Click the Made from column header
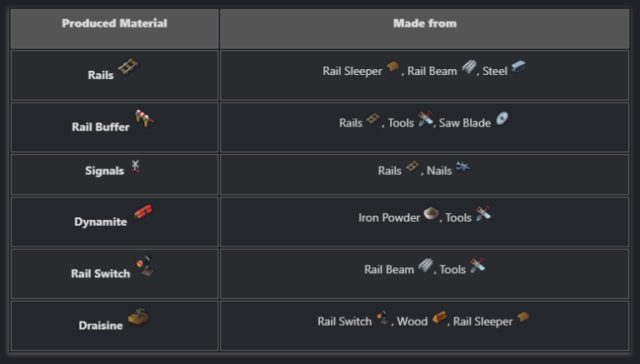The image size is (640, 364). [424, 23]
